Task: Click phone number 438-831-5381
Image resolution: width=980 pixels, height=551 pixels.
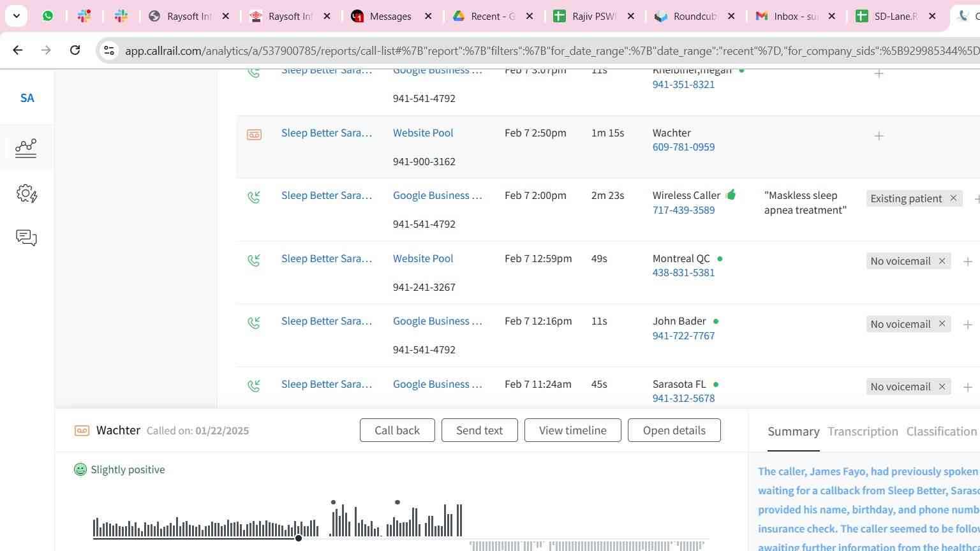Action: pyautogui.click(x=683, y=272)
